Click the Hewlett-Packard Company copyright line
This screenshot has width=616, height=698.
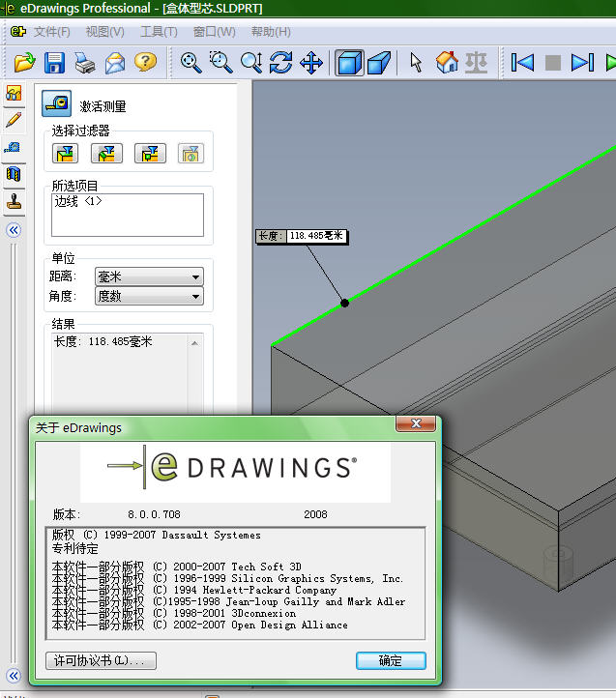194,591
